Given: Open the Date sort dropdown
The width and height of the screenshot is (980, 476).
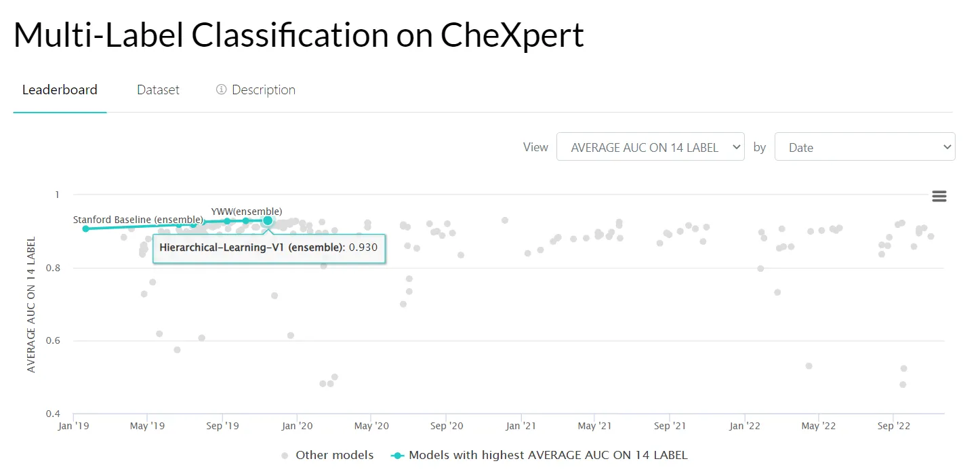Looking at the screenshot, I should [864, 147].
